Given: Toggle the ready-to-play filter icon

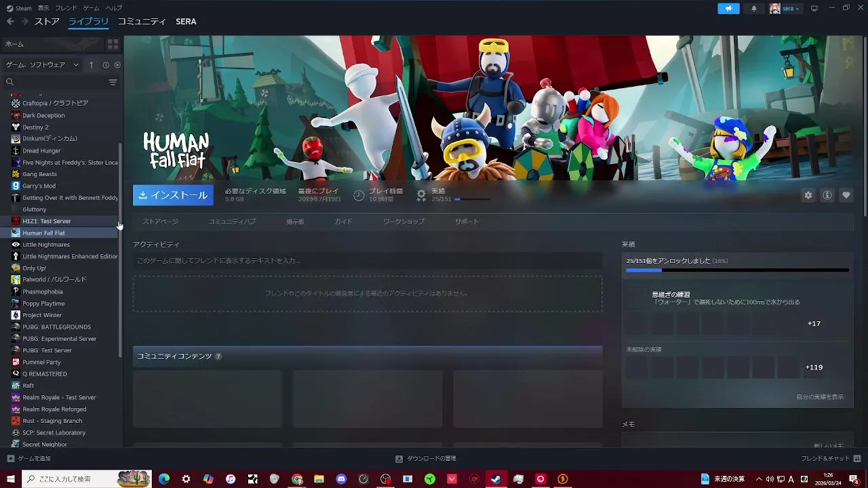Looking at the screenshot, I should coord(117,64).
